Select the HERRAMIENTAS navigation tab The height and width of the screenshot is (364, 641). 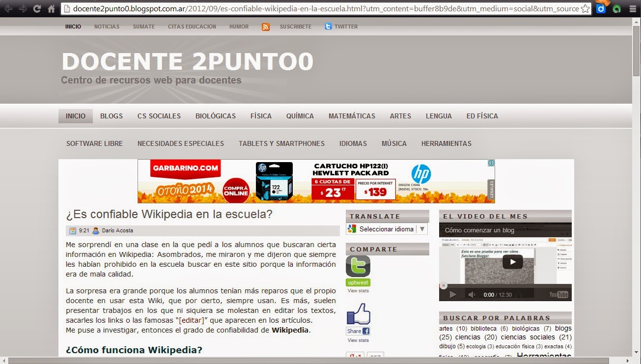point(446,143)
